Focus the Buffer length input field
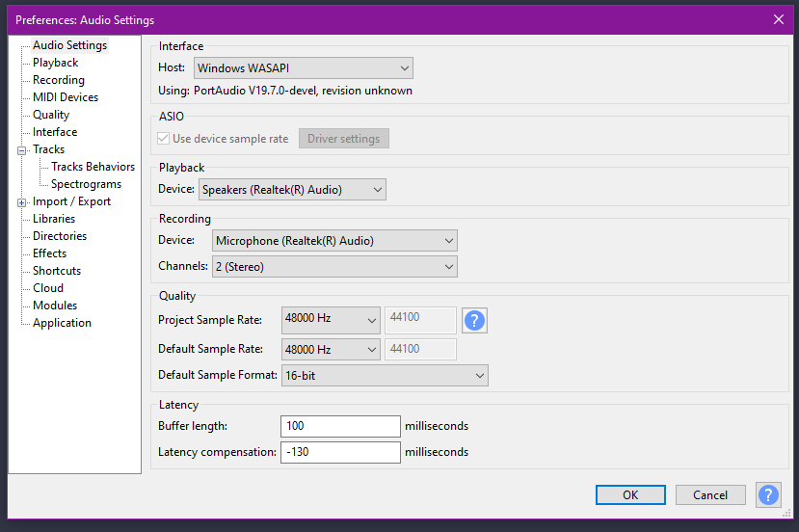 [340, 426]
